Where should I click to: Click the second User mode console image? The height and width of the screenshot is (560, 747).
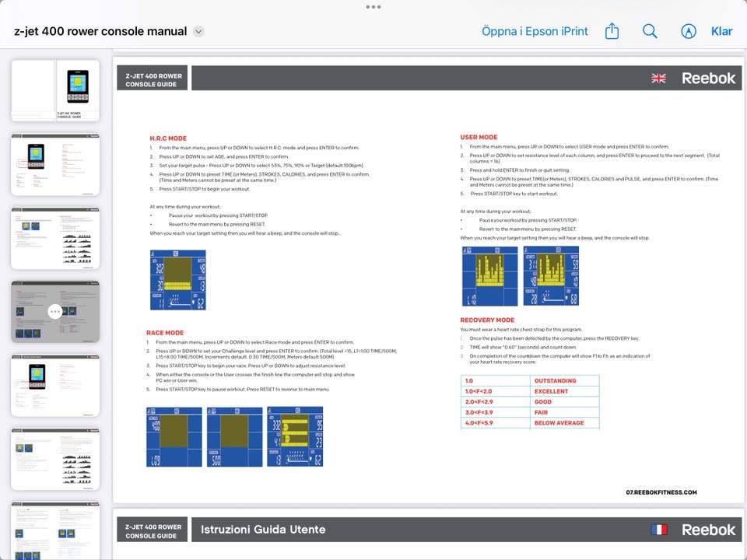click(551, 275)
